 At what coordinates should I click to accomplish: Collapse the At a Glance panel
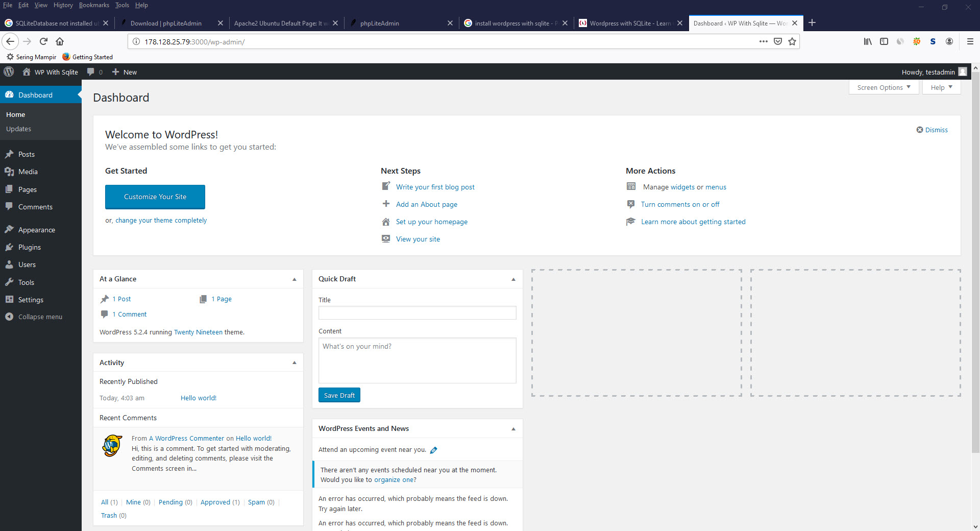[295, 279]
